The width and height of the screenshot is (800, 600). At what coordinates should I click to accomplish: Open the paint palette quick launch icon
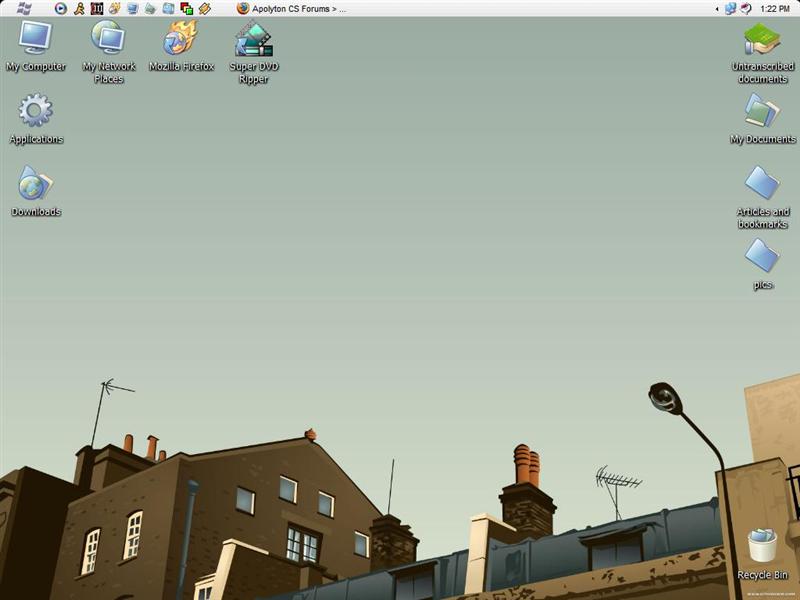point(114,8)
